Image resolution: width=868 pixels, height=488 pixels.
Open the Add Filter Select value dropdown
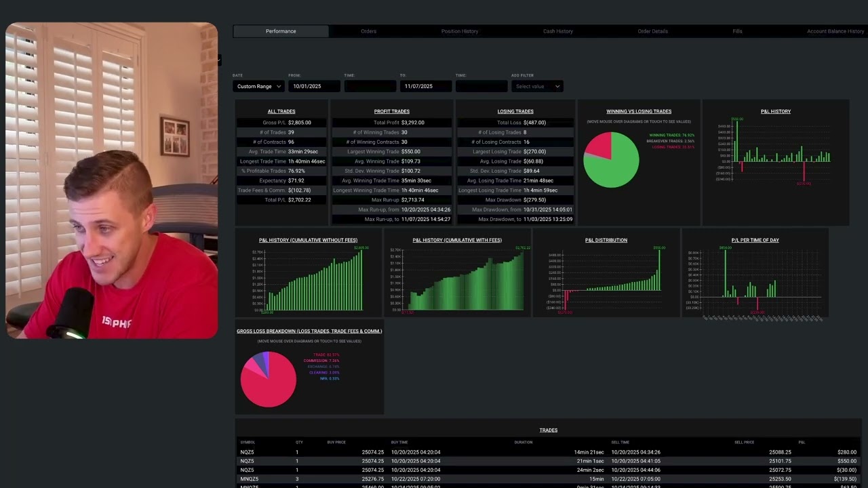pos(537,86)
